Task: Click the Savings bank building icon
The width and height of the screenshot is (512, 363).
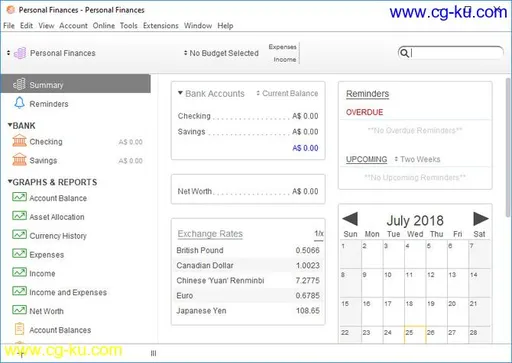Action: pos(19,160)
